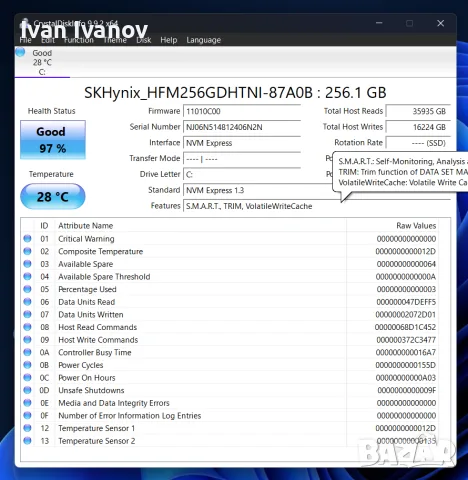Click the status icon for Error Information Log Entries
468x480 pixels.
pyautogui.click(x=27, y=415)
